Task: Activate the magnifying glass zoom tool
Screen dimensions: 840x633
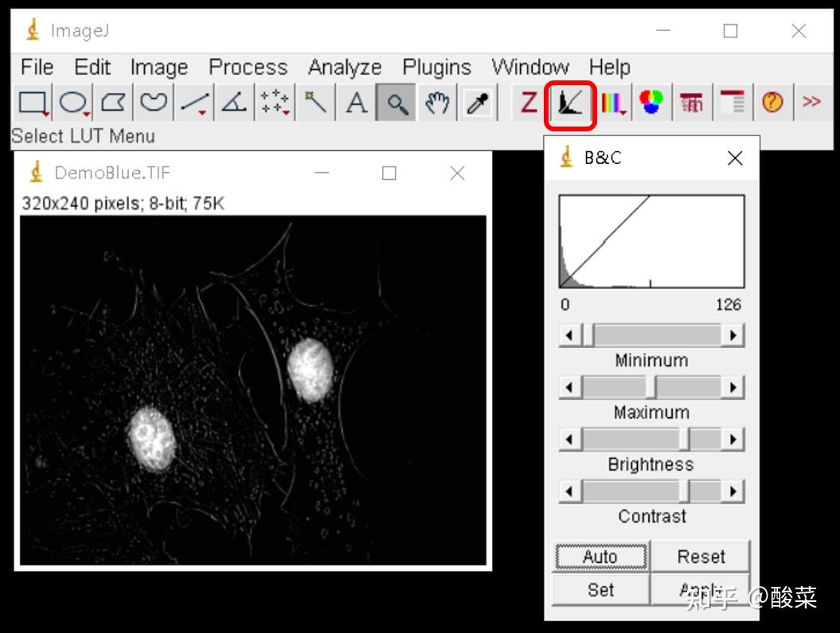Action: tap(397, 102)
